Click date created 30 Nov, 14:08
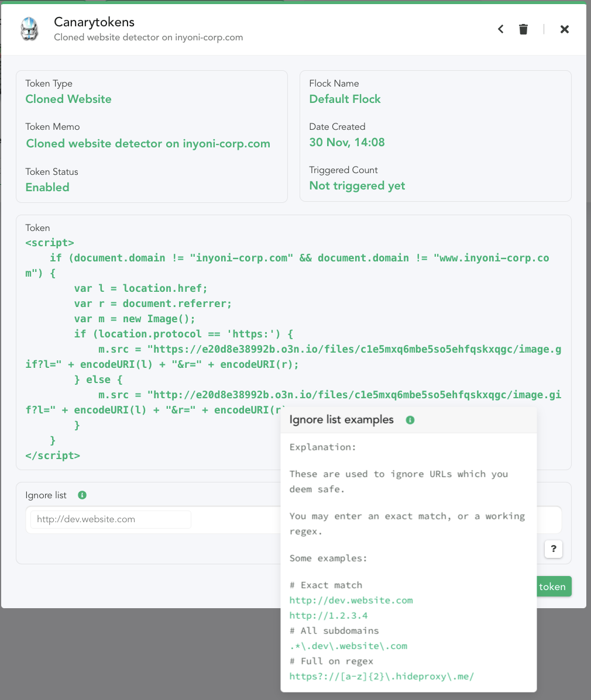Viewport: 591px width, 700px height. click(346, 143)
